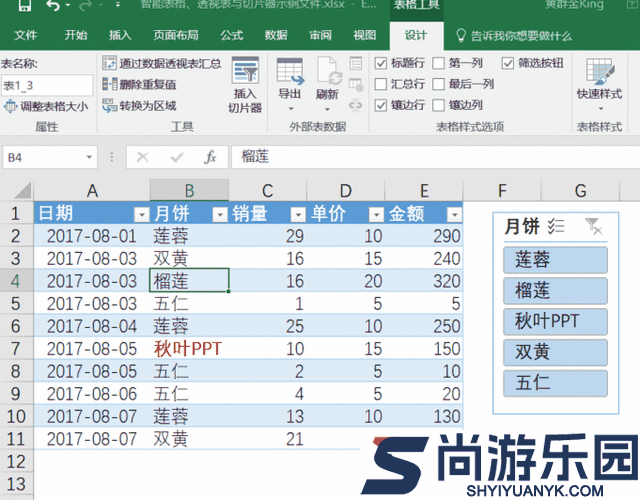Click the formula bar cancel X icon

(x=142, y=157)
